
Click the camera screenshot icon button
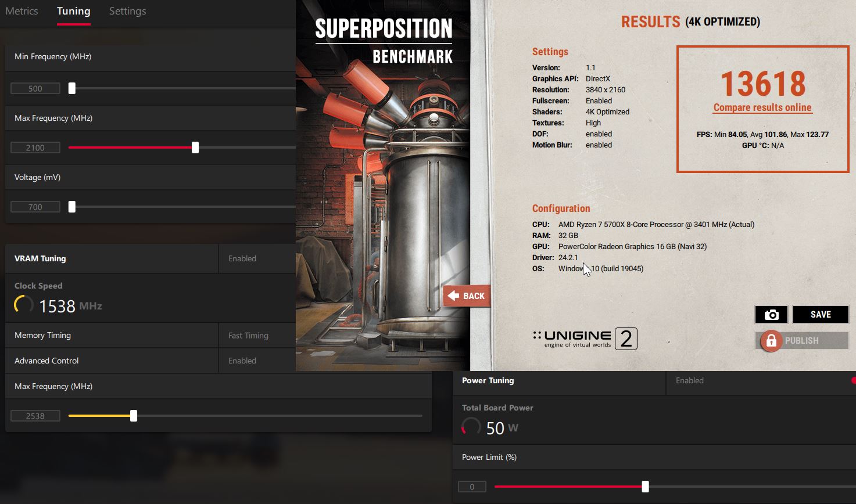coord(771,314)
